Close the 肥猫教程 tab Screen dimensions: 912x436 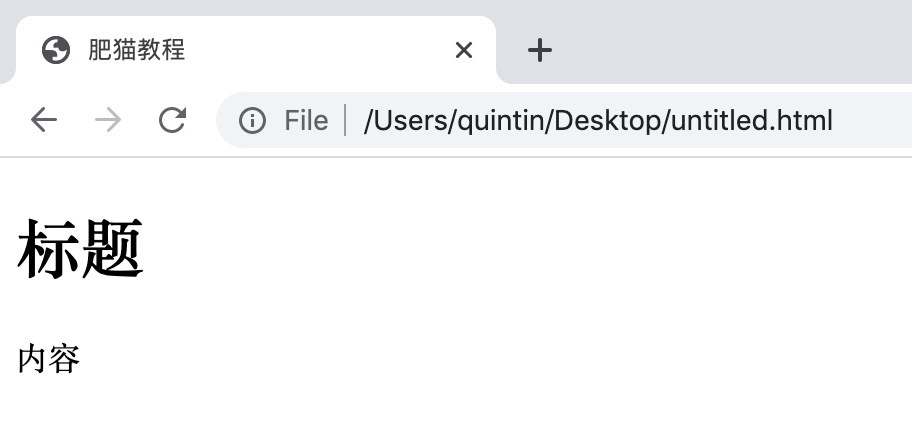click(x=464, y=50)
